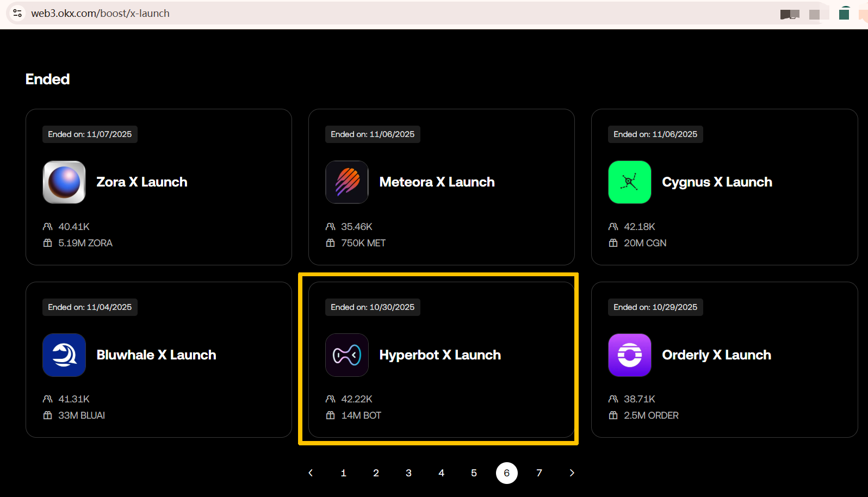Click the '5.19M ZORA' reward text

click(x=85, y=243)
